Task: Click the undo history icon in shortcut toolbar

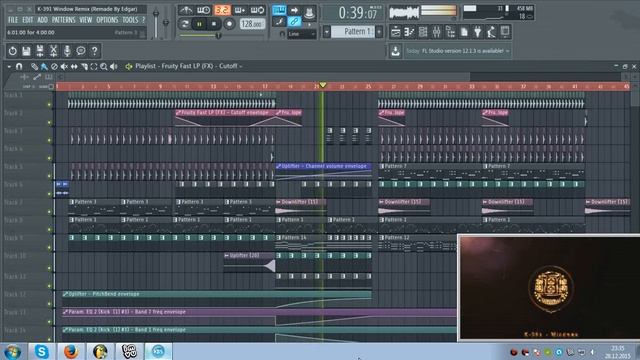Action: pos(13,51)
